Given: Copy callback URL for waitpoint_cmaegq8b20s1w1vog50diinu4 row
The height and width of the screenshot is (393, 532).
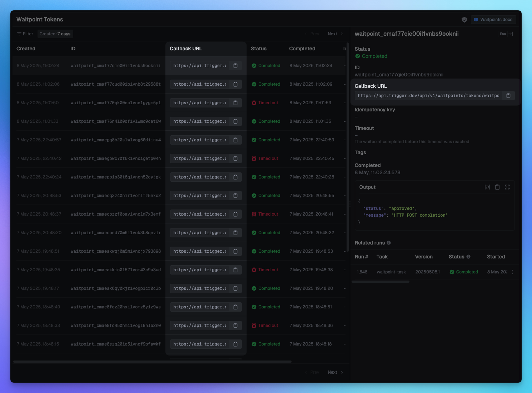Looking at the screenshot, I should 235,140.
